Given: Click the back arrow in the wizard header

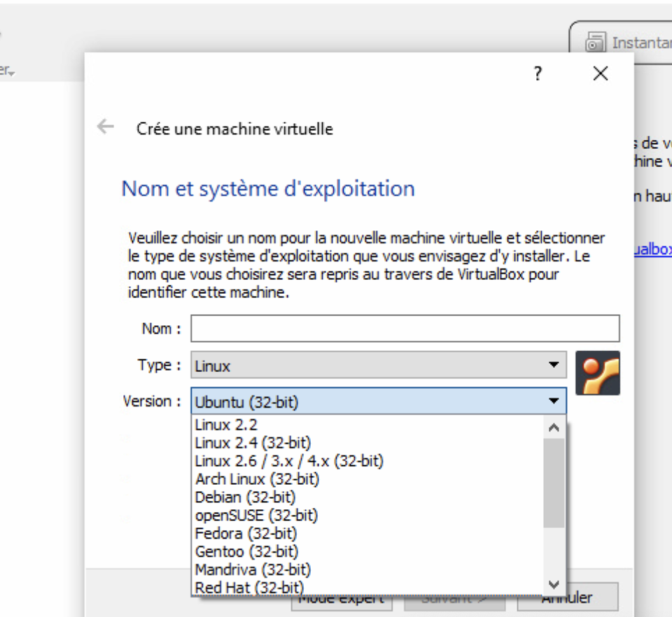Looking at the screenshot, I should (106, 127).
